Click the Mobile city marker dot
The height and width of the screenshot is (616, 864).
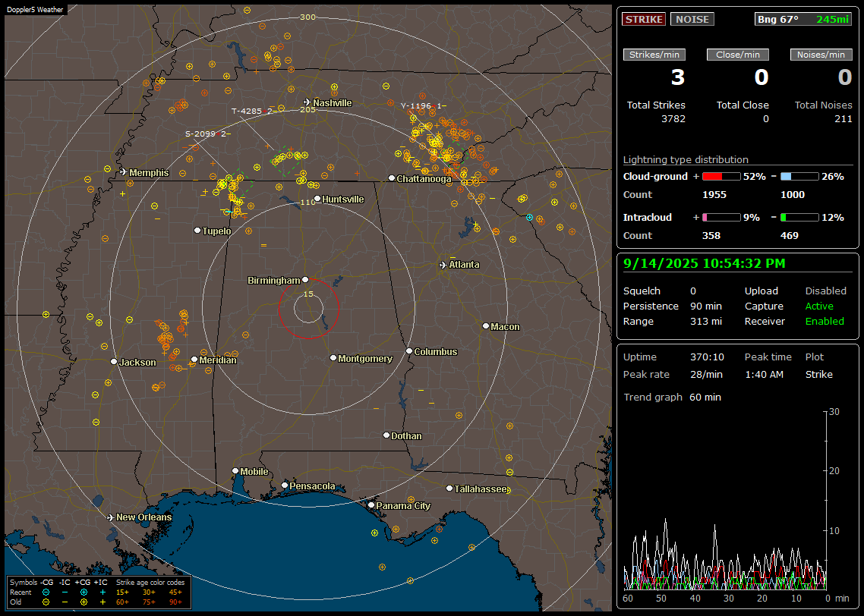click(x=235, y=471)
